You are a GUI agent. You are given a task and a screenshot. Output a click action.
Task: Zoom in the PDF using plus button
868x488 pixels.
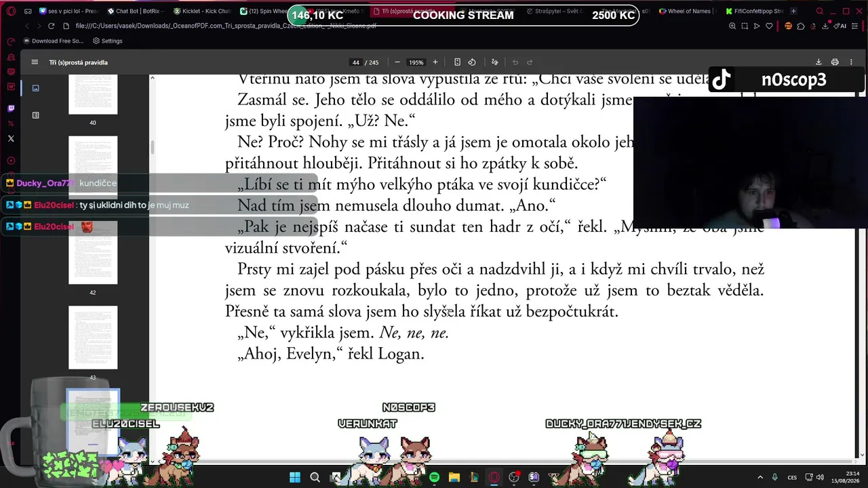click(x=435, y=62)
